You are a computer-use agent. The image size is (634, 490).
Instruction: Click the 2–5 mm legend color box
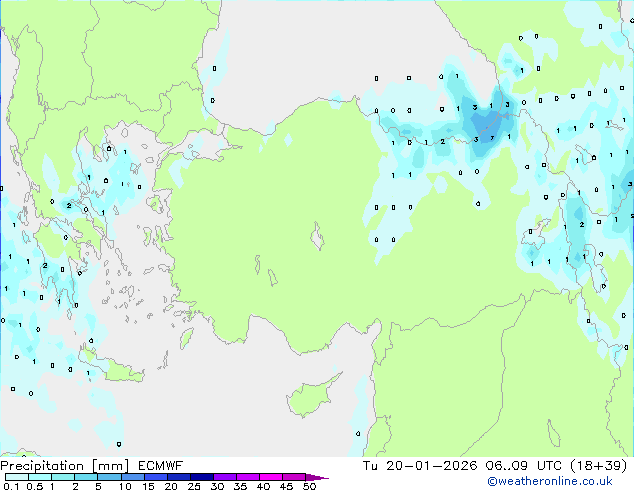click(x=86, y=477)
